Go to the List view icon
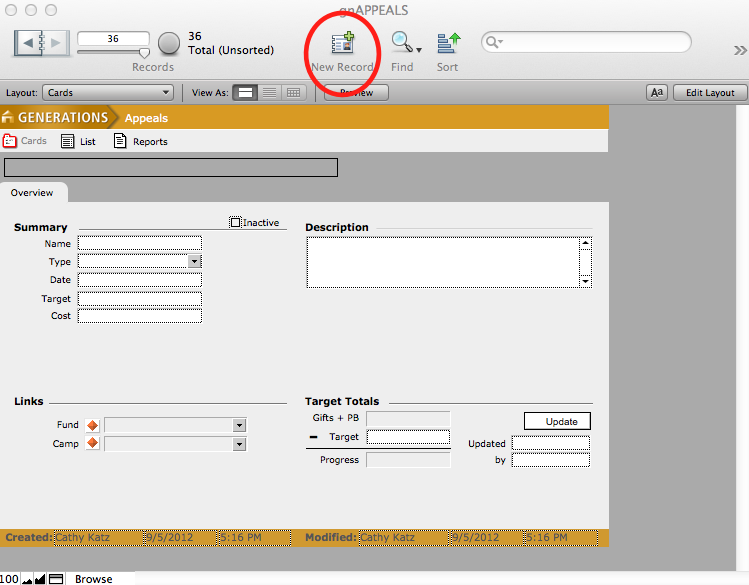The image size is (749, 585). pos(68,142)
